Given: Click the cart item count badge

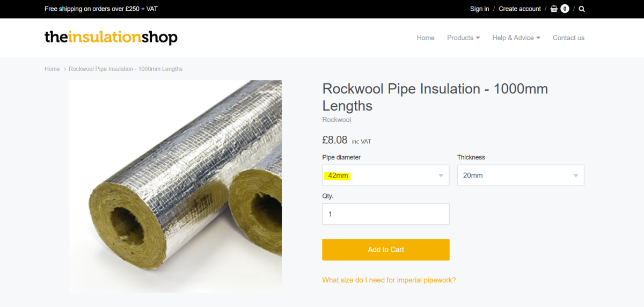Looking at the screenshot, I should click(x=565, y=9).
